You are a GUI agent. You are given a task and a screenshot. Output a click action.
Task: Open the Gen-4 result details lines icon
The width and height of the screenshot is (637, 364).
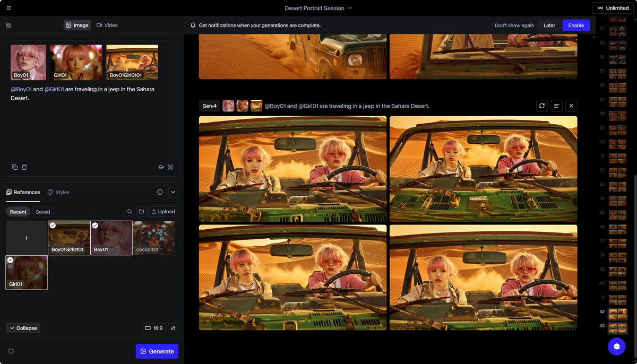pyautogui.click(x=556, y=106)
